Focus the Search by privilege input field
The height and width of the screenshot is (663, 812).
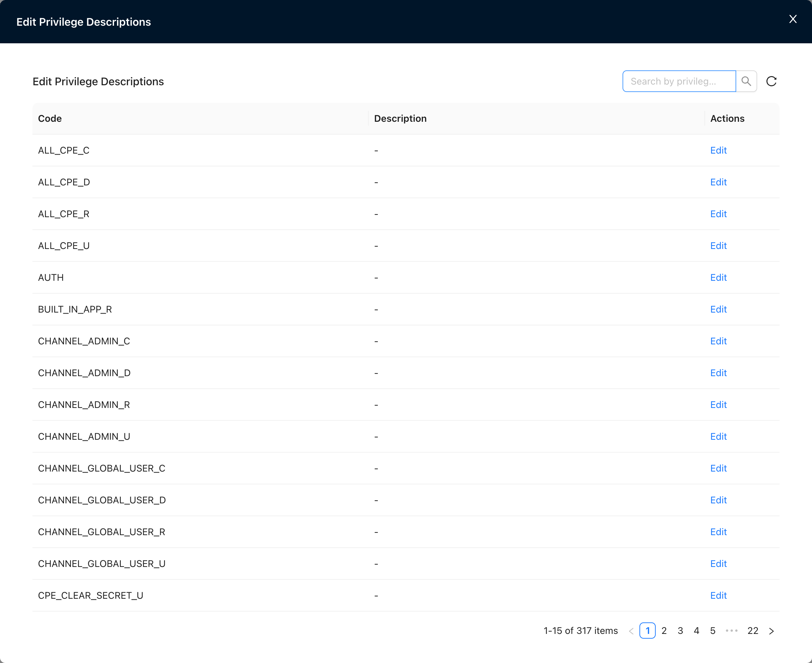coord(679,81)
